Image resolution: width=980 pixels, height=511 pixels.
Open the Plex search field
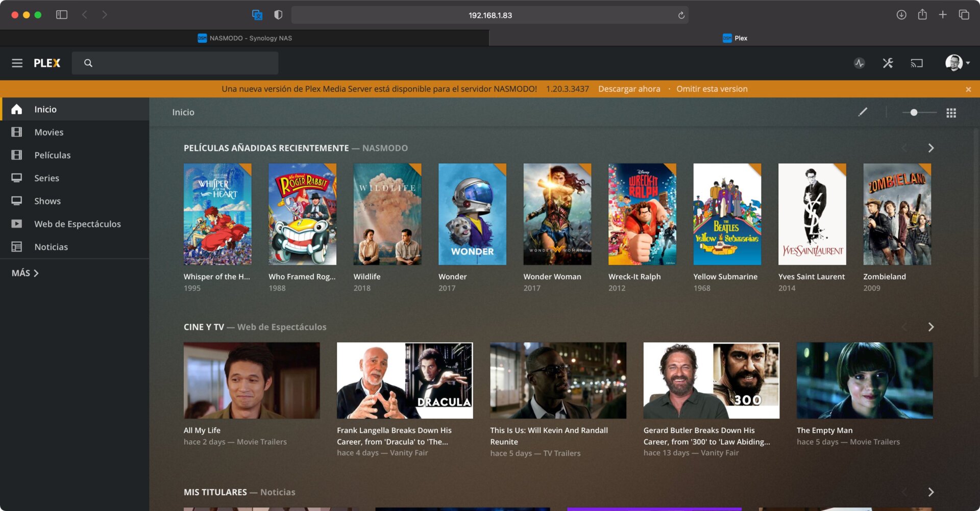pyautogui.click(x=175, y=63)
